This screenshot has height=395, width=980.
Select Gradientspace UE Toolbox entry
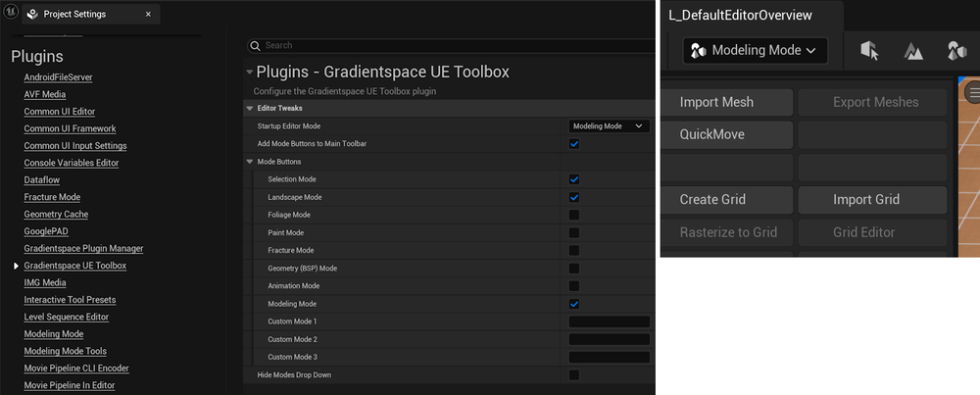point(75,266)
